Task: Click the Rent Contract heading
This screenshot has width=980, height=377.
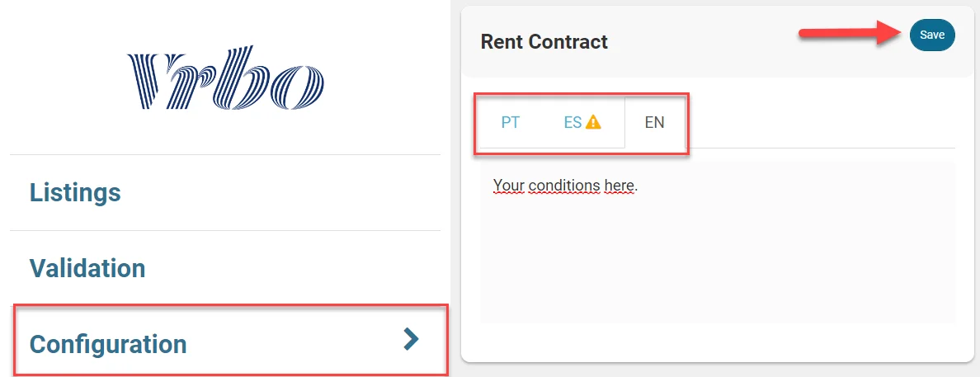Action: [x=544, y=41]
